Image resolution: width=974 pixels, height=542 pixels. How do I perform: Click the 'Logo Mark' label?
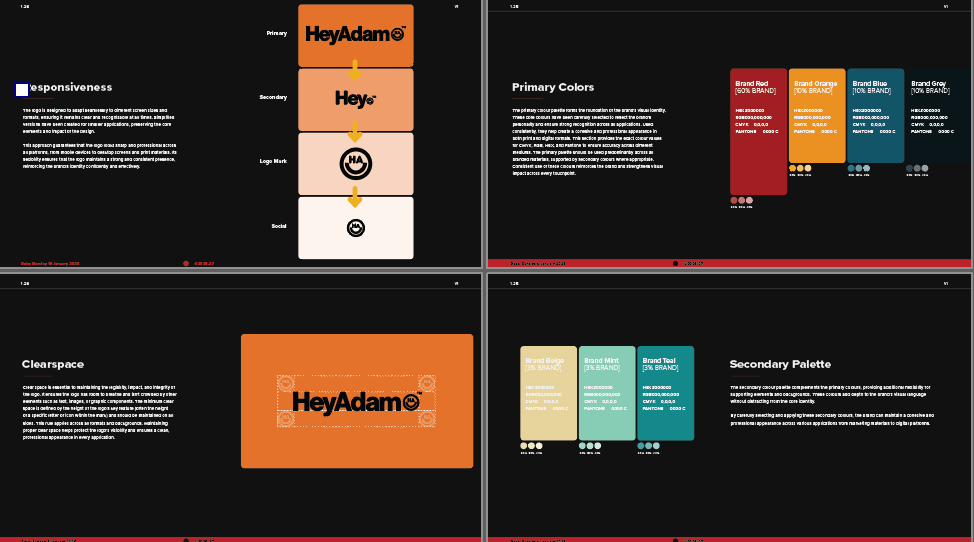(273, 161)
